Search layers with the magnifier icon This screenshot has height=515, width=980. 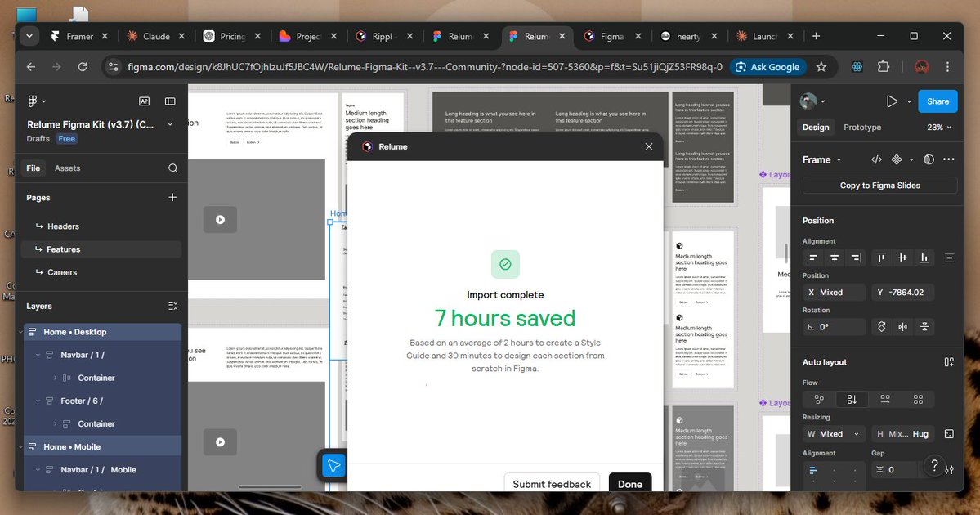coord(172,168)
